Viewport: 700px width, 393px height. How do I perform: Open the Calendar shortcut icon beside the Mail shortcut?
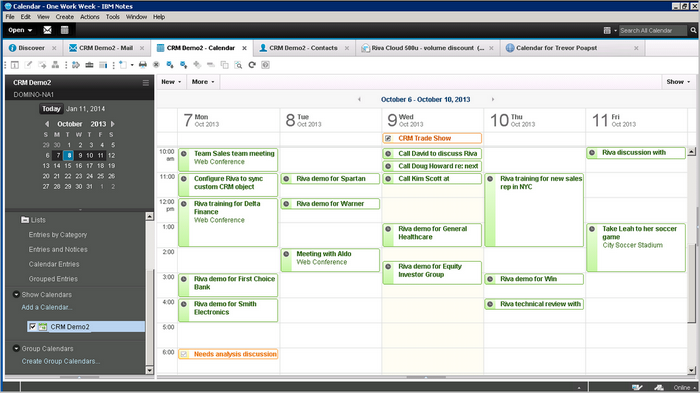pos(64,30)
